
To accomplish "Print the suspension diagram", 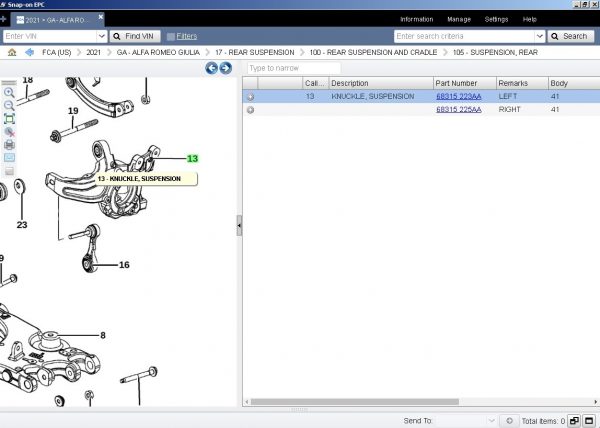I will point(9,145).
